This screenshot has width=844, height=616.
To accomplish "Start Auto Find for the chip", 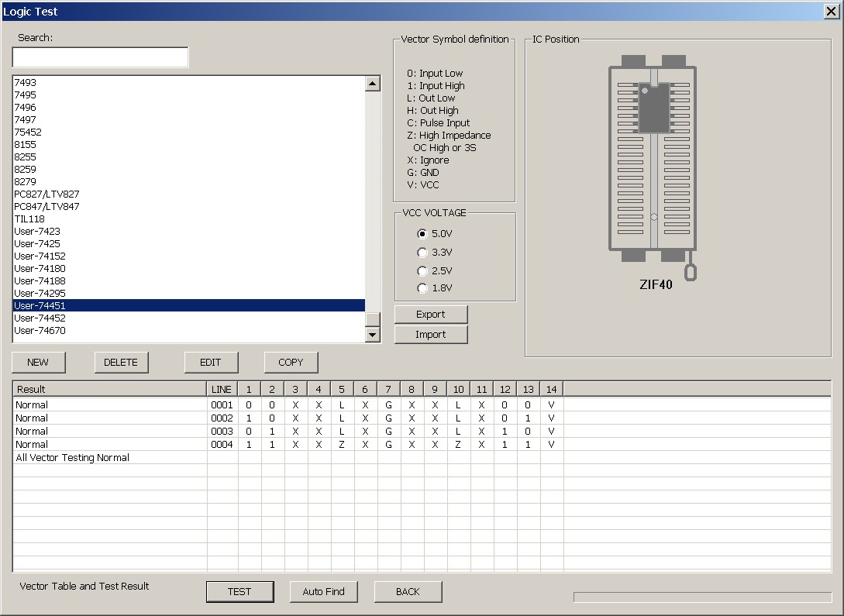I will 324,591.
